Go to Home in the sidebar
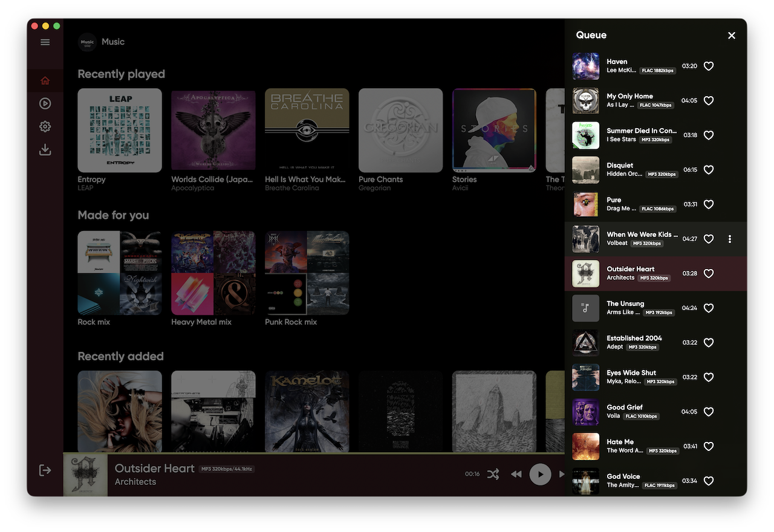The image size is (774, 532). pyautogui.click(x=45, y=80)
